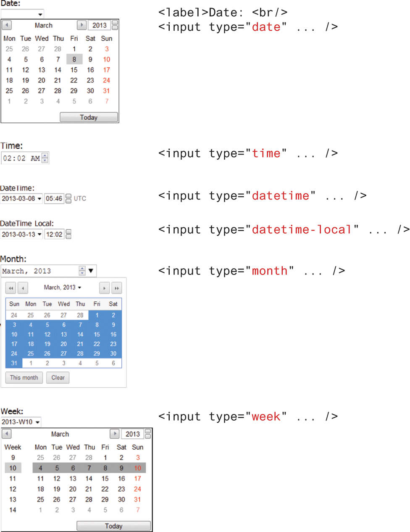Screen dimensions: 410x532
Task: Click single-arrow previous month in Month picker
Action: tap(23, 288)
